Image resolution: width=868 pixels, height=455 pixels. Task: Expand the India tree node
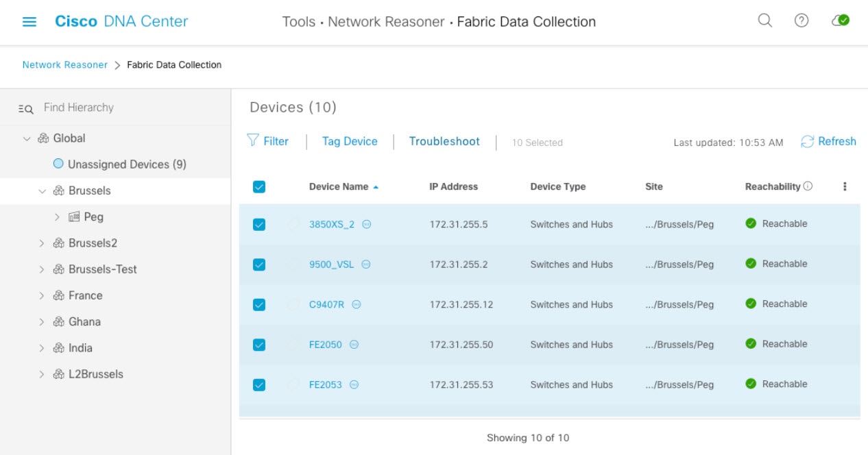pos(42,348)
